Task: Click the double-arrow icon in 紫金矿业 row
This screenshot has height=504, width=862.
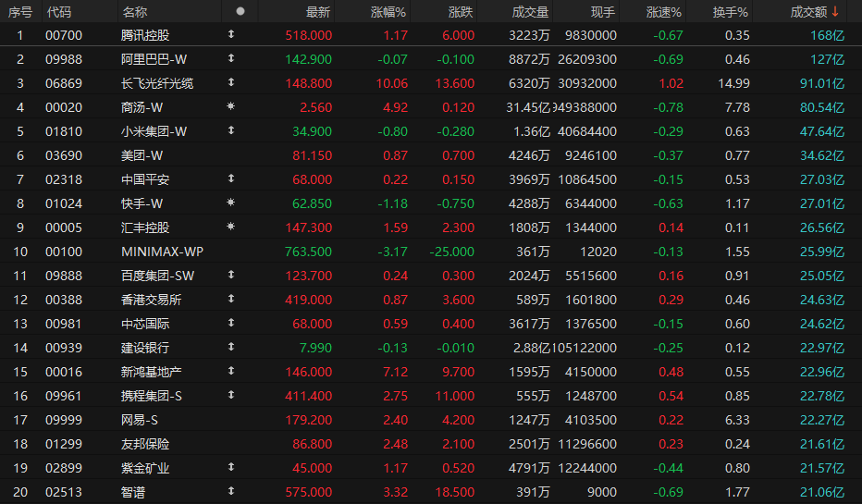Action: click(230, 468)
